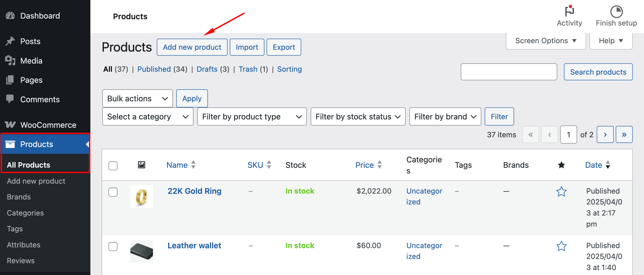
Task: Select the 22K Gold Ring checkbox
Action: (x=113, y=192)
